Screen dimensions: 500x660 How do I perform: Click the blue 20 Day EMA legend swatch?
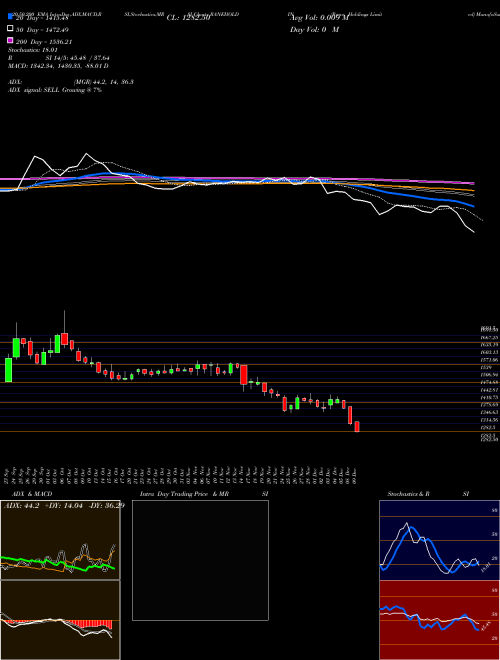pyautogui.click(x=11, y=17)
